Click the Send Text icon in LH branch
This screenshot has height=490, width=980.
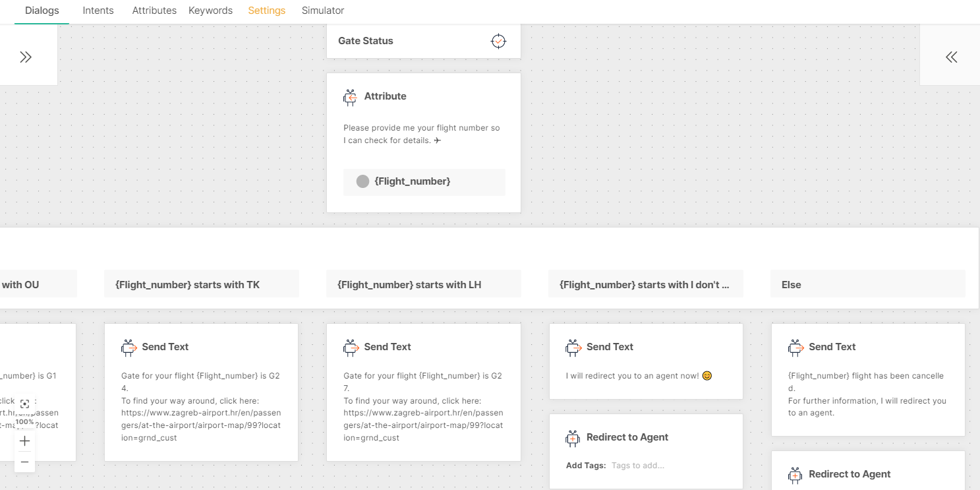click(351, 347)
